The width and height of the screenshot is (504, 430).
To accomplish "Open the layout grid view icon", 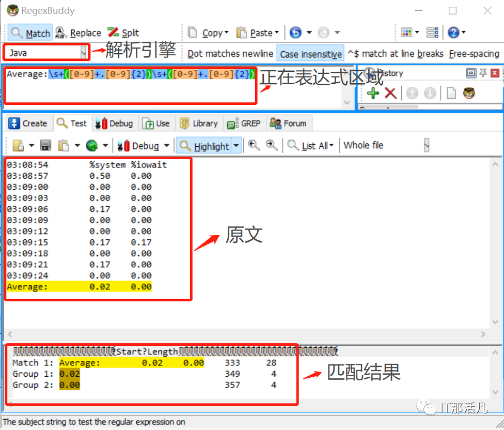I will point(407,33).
